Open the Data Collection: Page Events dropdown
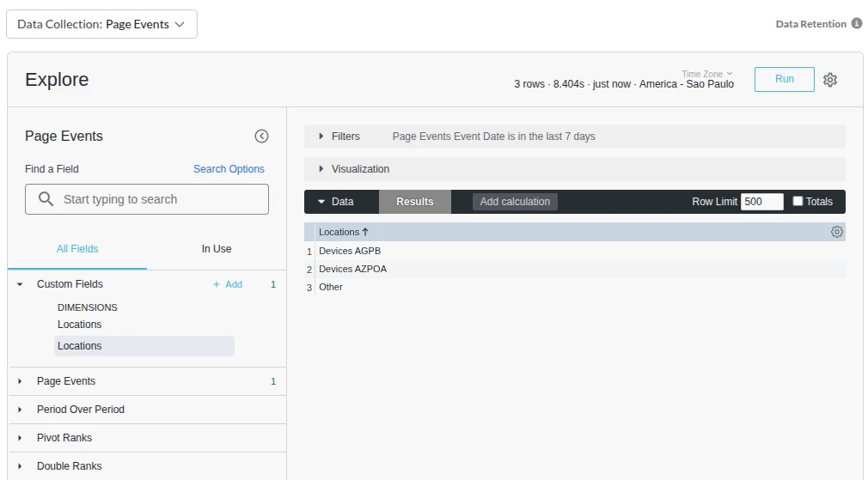Image resolution: width=868 pixels, height=480 pixels. tap(102, 24)
